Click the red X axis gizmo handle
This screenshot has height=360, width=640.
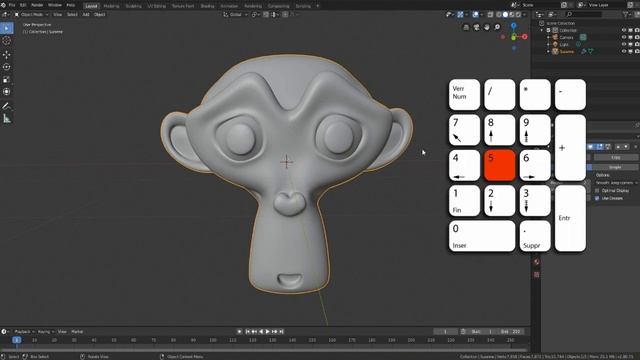pyautogui.click(x=524, y=37)
